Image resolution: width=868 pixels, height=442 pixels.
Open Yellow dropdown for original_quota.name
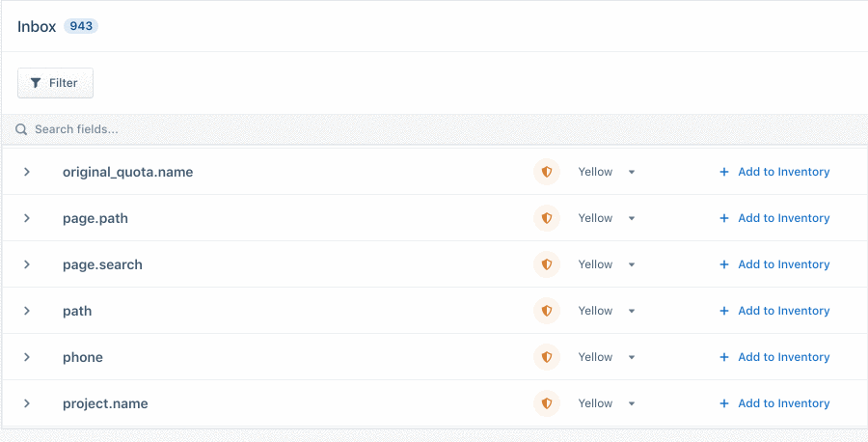[607, 172]
